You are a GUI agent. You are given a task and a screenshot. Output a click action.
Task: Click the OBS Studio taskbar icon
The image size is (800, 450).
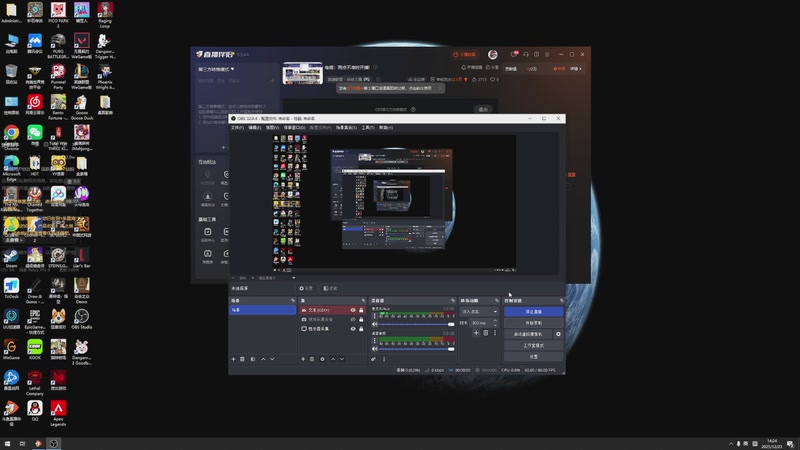[54, 443]
